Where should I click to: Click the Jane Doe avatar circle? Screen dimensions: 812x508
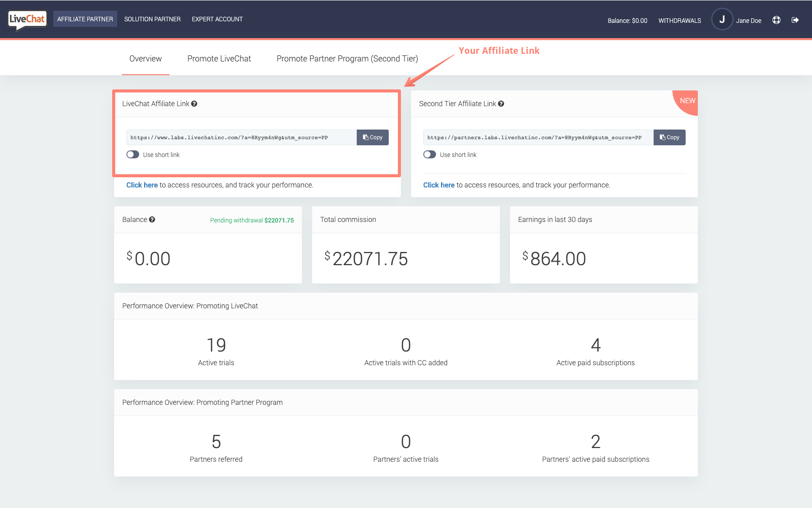(722, 19)
